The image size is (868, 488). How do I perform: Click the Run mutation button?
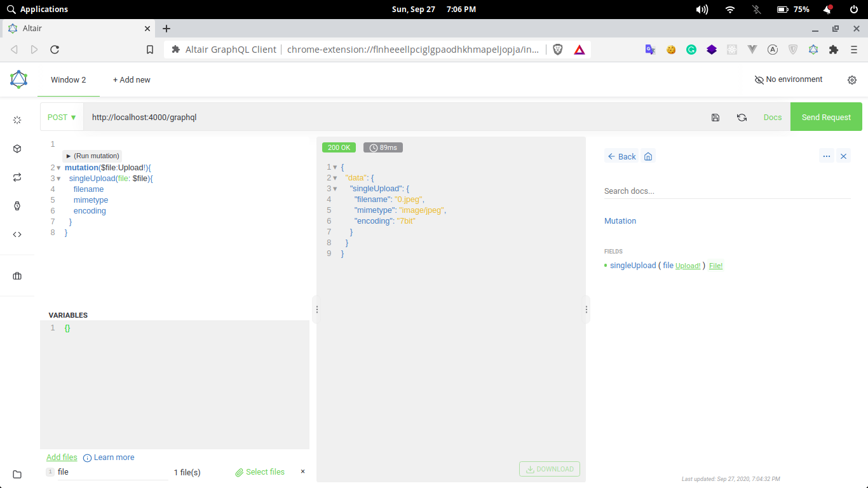coord(92,156)
